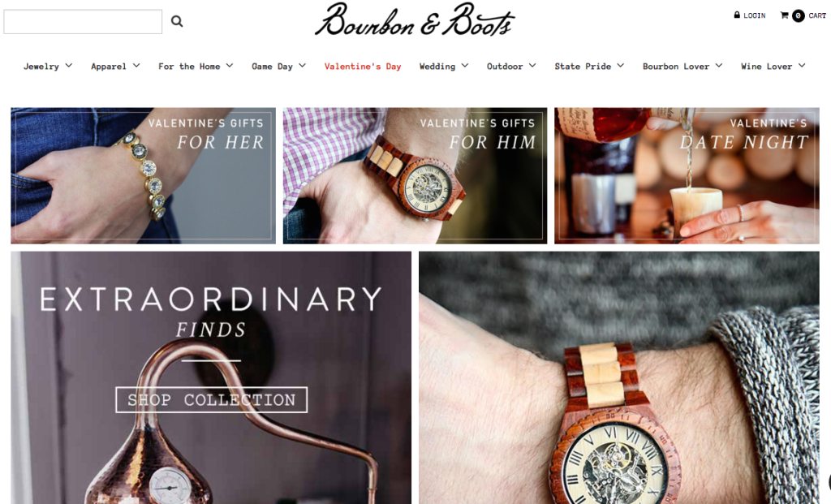Click the lock icon beside Login
The image size is (831, 504).
coord(737,15)
